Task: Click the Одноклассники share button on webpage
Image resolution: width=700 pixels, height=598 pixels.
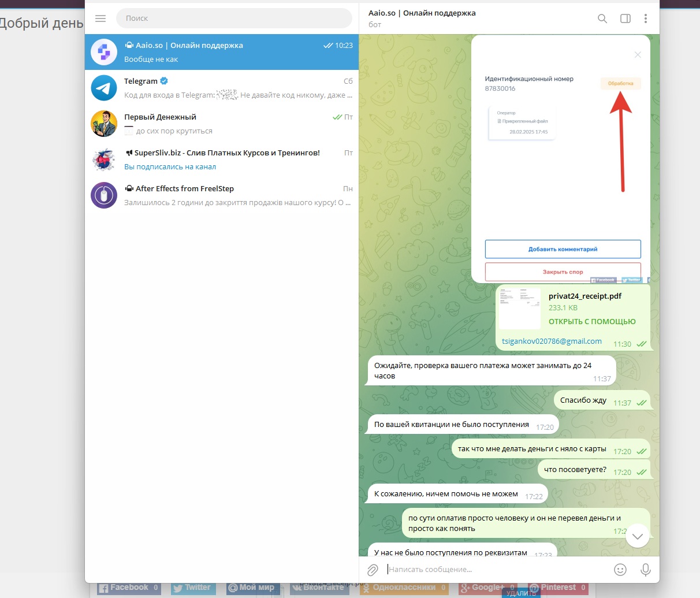Action: point(404,588)
